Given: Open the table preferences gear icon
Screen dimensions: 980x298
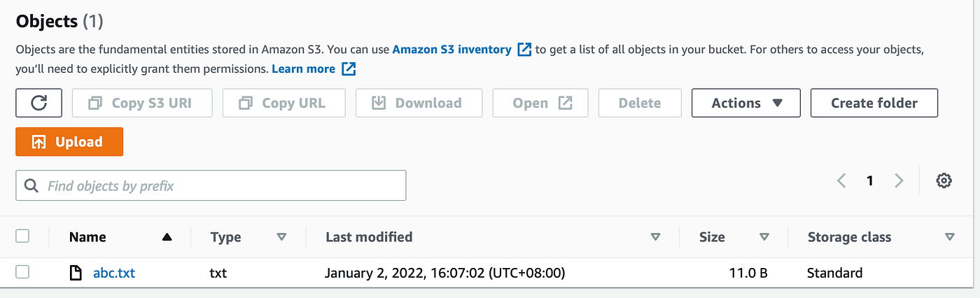Looking at the screenshot, I should click(944, 180).
